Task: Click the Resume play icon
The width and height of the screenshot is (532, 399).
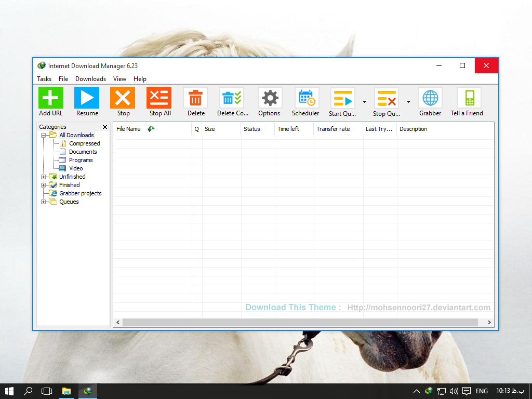Action: (87, 98)
